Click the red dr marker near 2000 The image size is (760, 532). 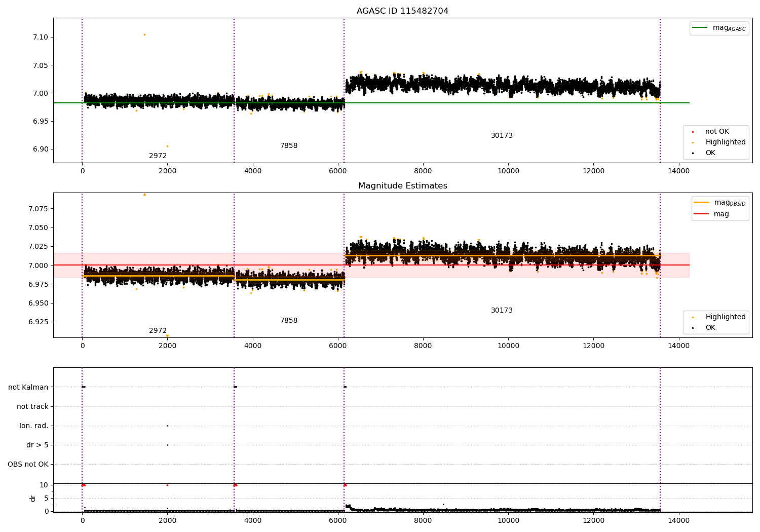pos(167,485)
